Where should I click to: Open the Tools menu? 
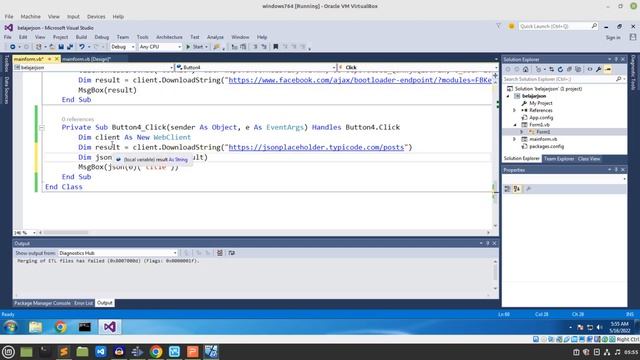point(142,37)
